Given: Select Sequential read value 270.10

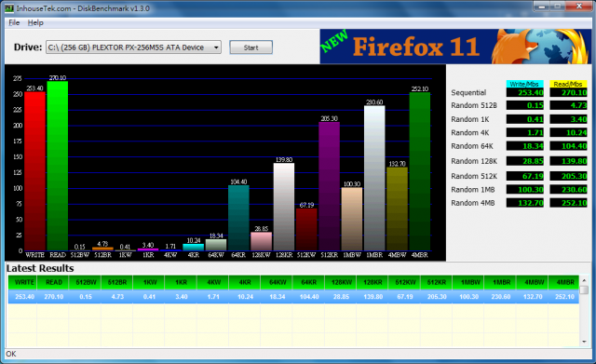Looking at the screenshot, I should (x=569, y=92).
